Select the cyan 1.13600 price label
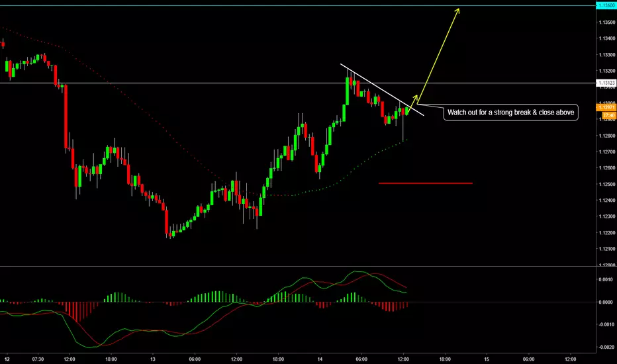The image size is (617, 364). click(606, 5)
